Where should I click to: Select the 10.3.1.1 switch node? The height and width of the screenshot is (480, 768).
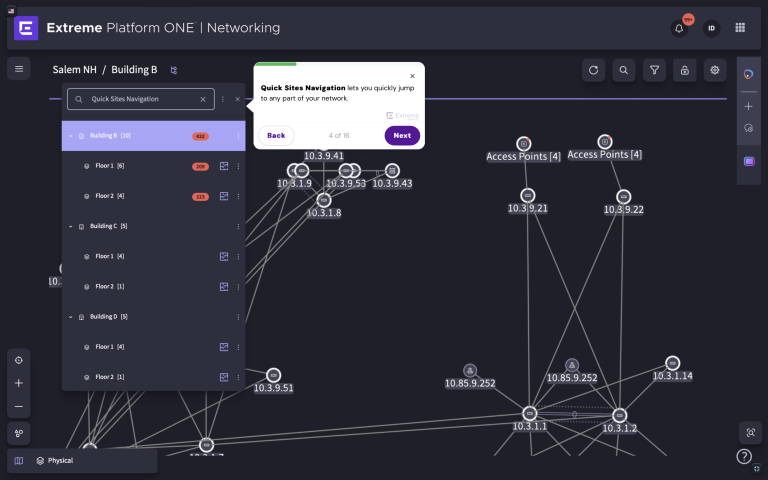click(529, 413)
